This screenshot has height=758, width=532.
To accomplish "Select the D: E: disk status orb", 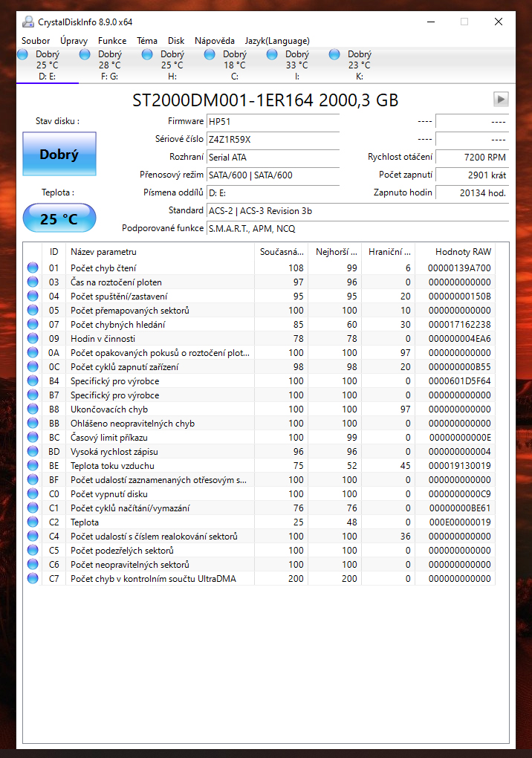I will click(x=23, y=54).
